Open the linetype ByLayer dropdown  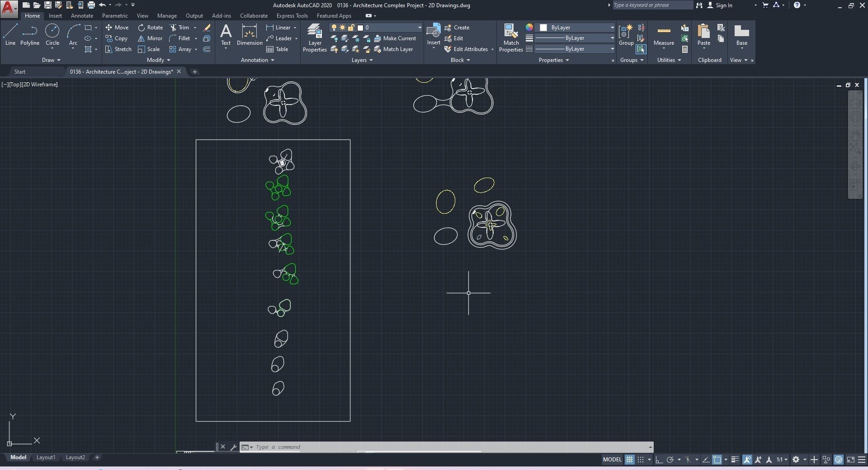tap(575, 49)
